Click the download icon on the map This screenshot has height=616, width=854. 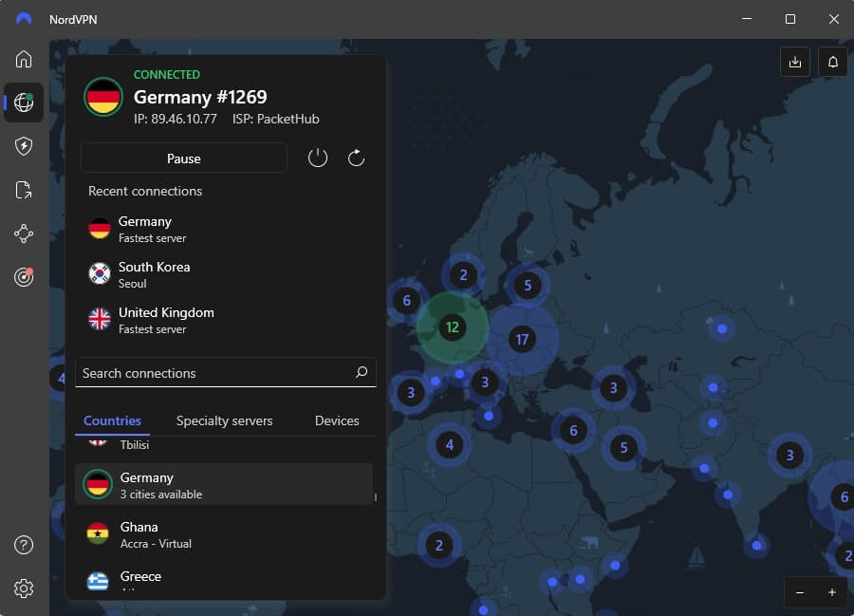795,62
